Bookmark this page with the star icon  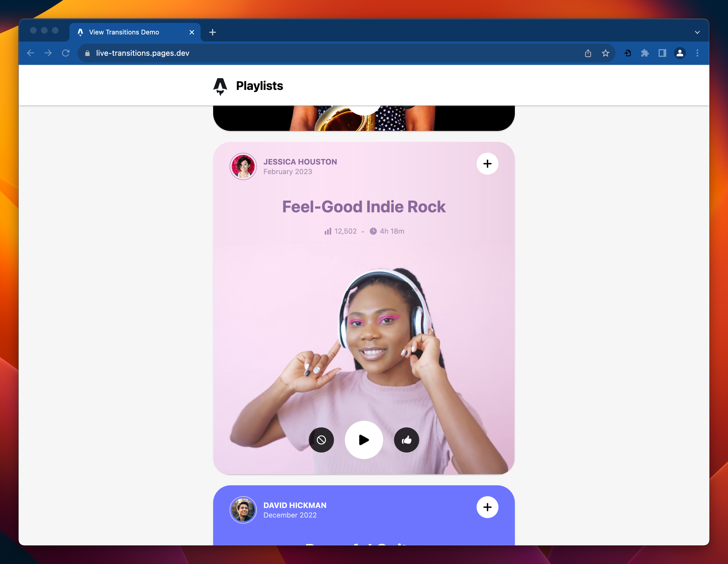tap(605, 53)
